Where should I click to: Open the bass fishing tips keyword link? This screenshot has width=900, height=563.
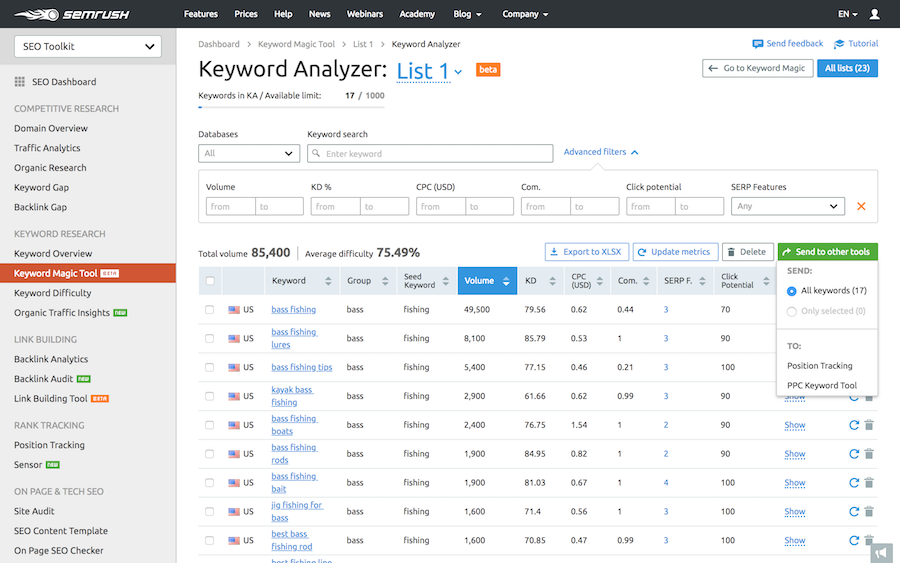coord(301,367)
